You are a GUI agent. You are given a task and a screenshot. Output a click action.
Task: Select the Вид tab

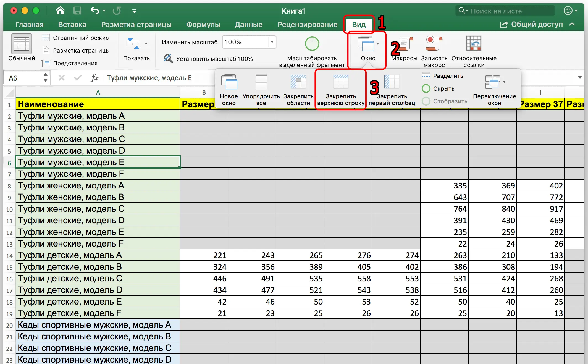[x=359, y=25]
